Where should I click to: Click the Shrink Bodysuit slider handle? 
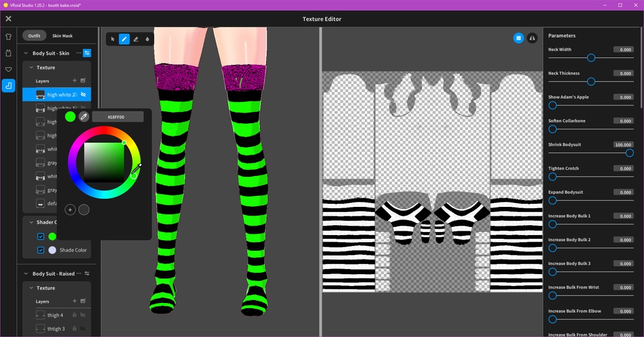click(x=629, y=153)
